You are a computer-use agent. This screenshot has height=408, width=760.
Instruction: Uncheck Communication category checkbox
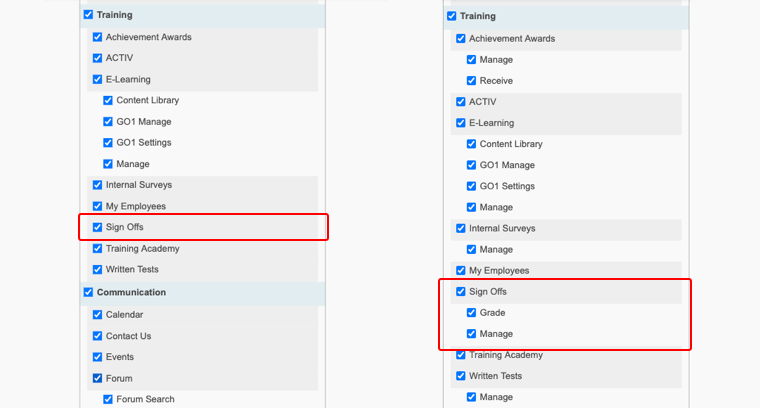[88, 292]
